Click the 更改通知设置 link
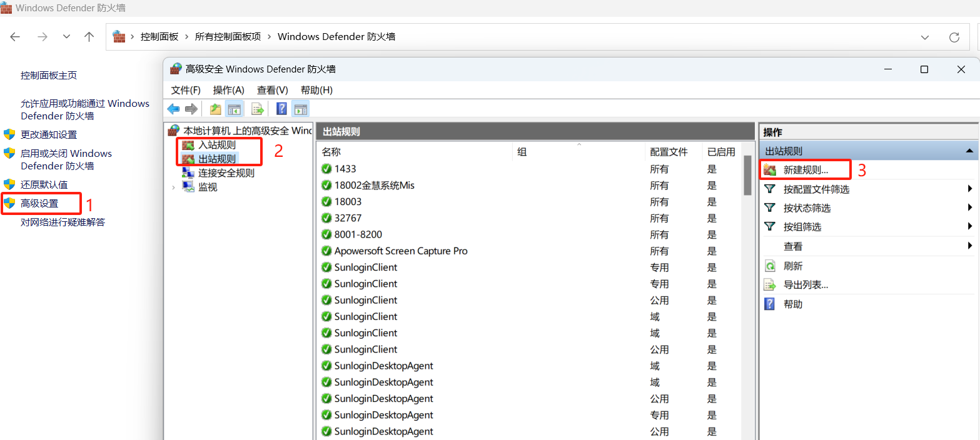This screenshot has height=440, width=980. tap(49, 134)
